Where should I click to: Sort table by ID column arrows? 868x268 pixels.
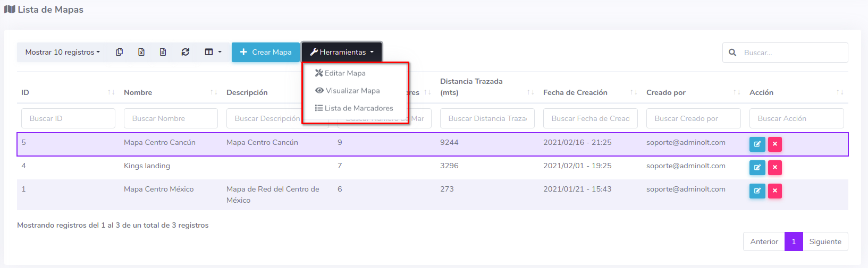pyautogui.click(x=111, y=92)
